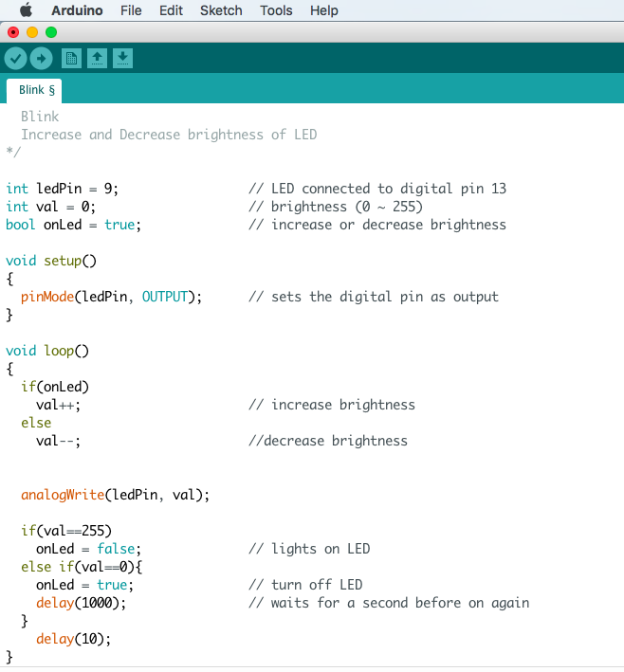The image size is (624, 672).
Task: Click on 'pinMode(ledPin, OUTPUT);' statement
Action: coord(111,297)
